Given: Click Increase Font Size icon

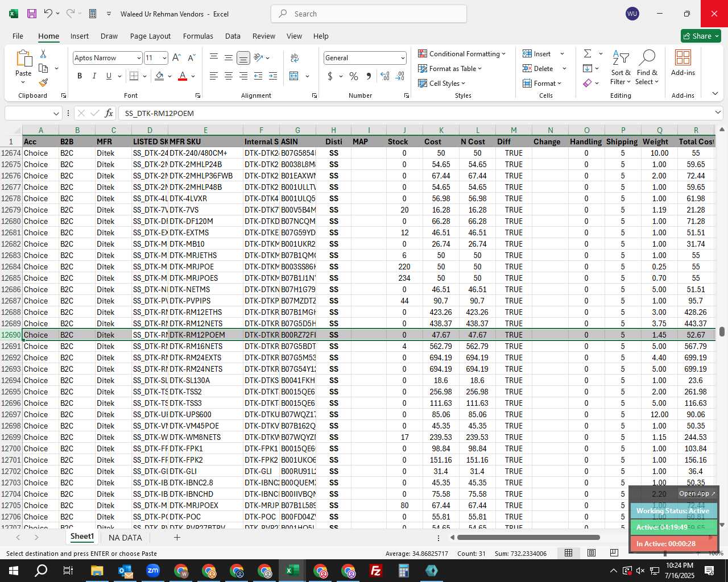Looking at the screenshot, I should coord(176,58).
